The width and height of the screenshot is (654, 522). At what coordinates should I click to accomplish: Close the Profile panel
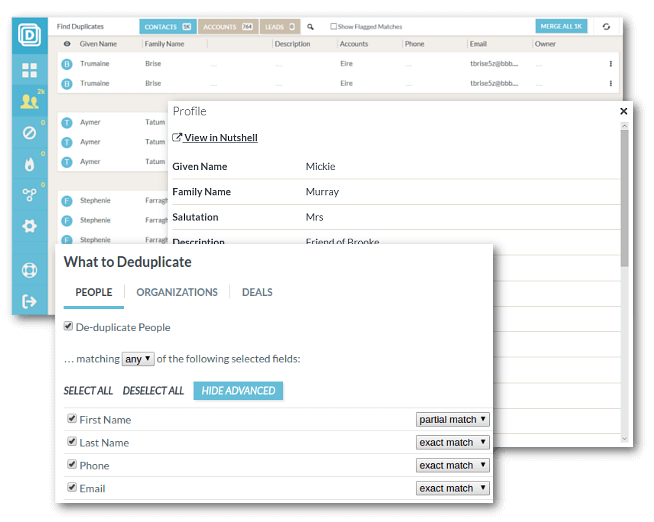click(x=624, y=111)
